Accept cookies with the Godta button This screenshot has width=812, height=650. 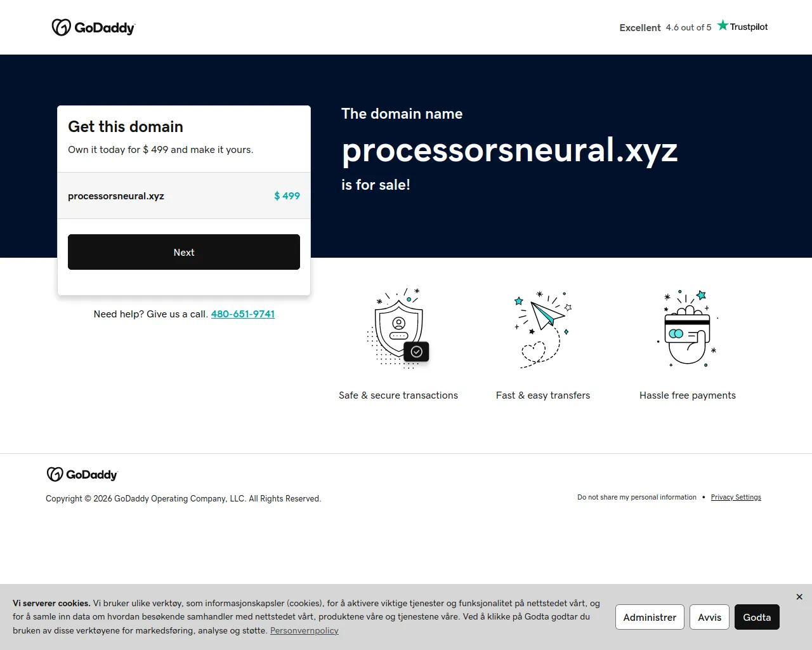click(757, 617)
